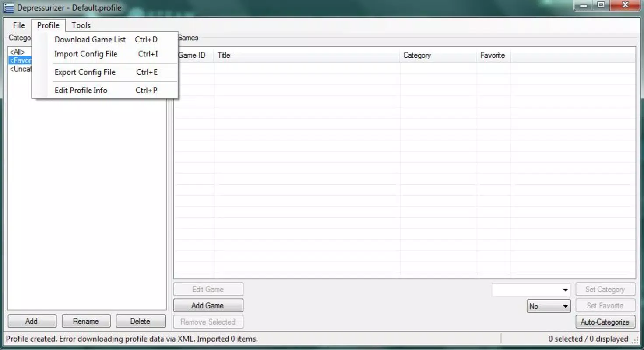Click the Rename category button
This screenshot has width=644, height=350.
(86, 321)
